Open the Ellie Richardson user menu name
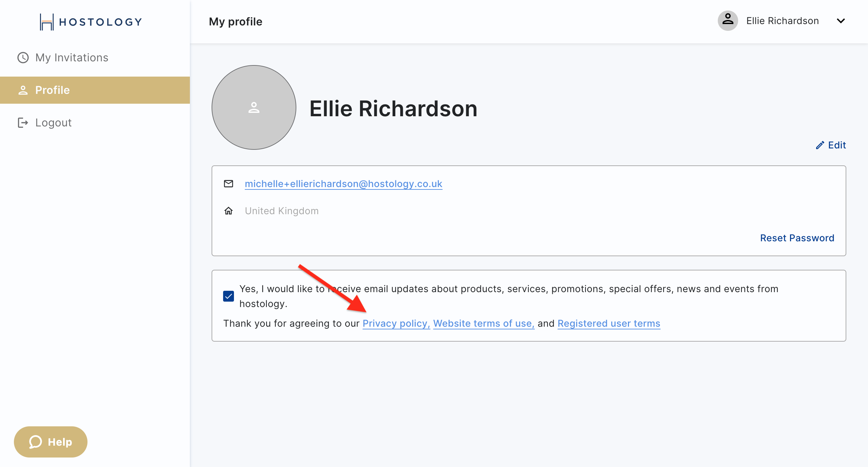The image size is (868, 467). pos(783,21)
